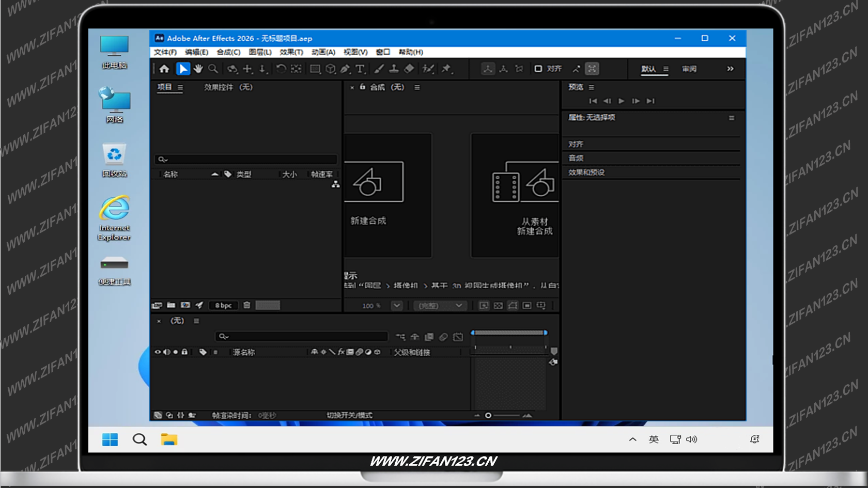The image size is (868, 488).
Task: Click the motion blur enable icon in timeline
Action: [443, 337]
